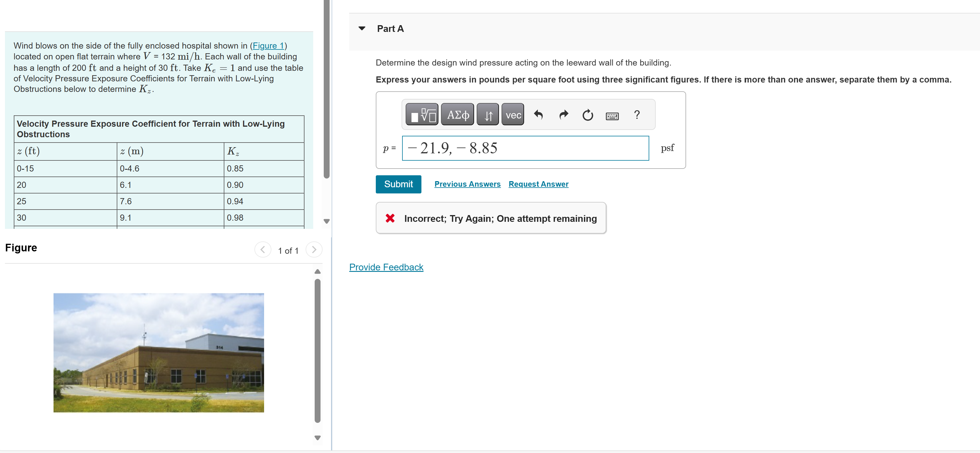Redo the answer edit
The width and height of the screenshot is (980, 453).
(564, 115)
